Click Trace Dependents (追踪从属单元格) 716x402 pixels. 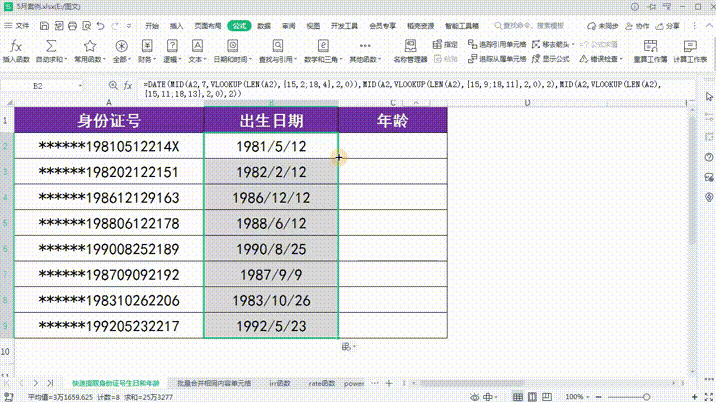tap(497, 59)
